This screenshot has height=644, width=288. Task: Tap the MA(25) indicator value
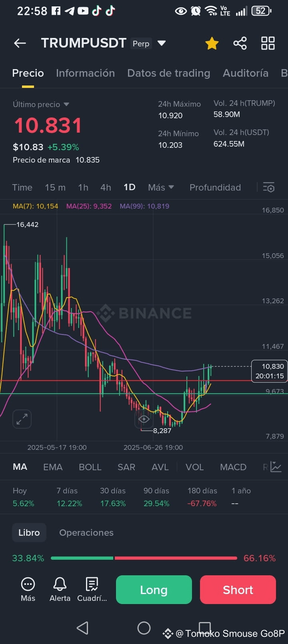pos(89,206)
